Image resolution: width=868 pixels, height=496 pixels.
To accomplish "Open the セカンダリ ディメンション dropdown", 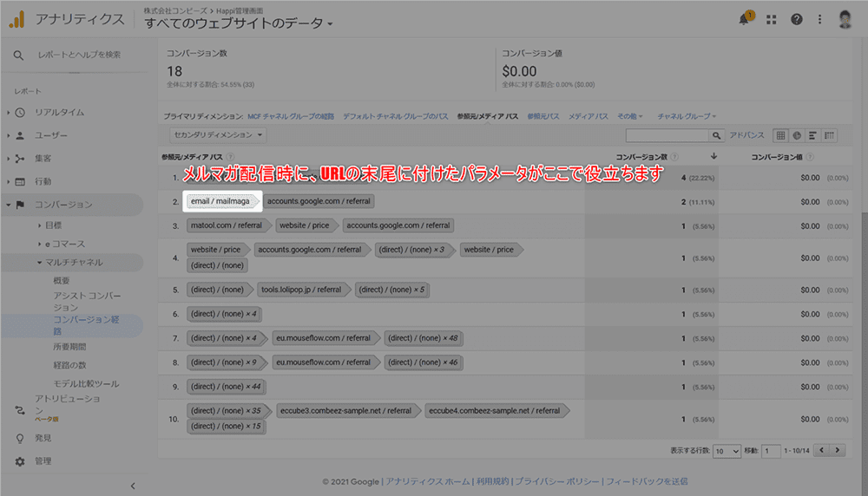I will pos(218,135).
